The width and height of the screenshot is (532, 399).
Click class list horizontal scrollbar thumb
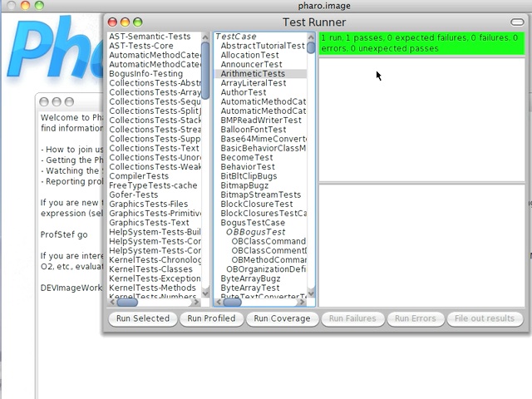(x=233, y=302)
